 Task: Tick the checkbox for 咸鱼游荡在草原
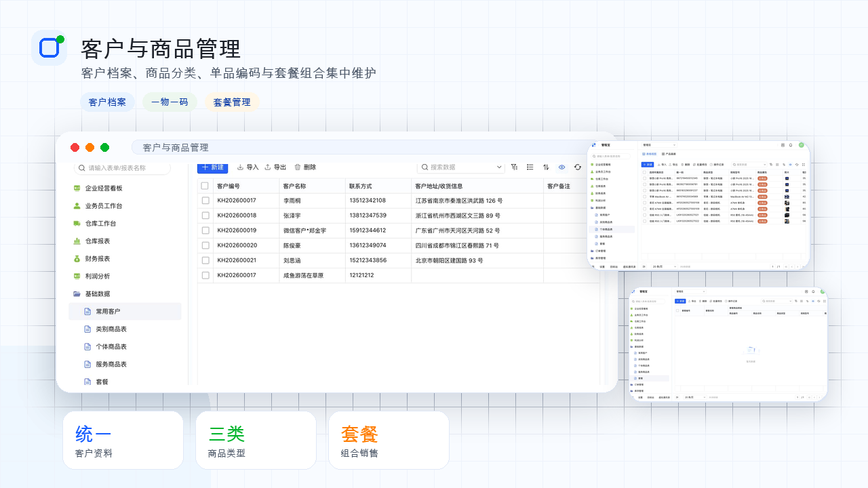tap(205, 275)
